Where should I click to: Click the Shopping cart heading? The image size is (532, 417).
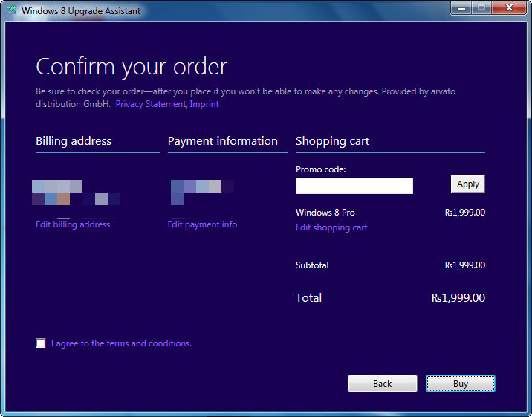pyautogui.click(x=332, y=141)
